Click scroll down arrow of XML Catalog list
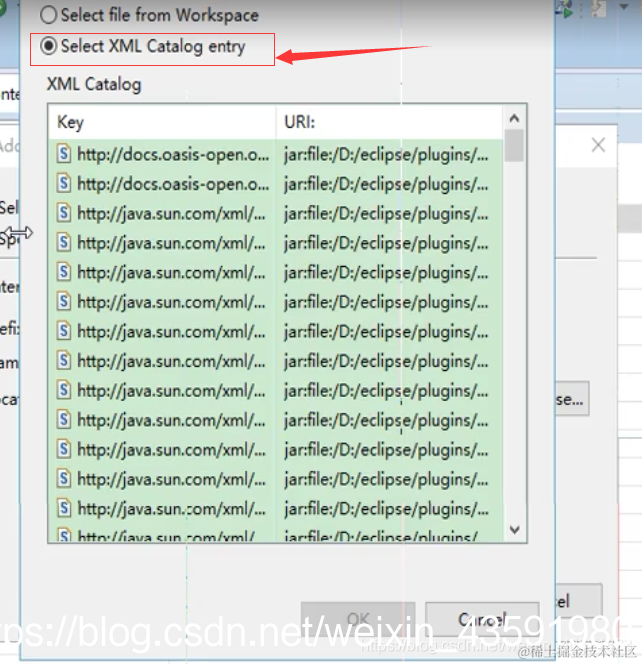642x664 pixels. [x=515, y=529]
